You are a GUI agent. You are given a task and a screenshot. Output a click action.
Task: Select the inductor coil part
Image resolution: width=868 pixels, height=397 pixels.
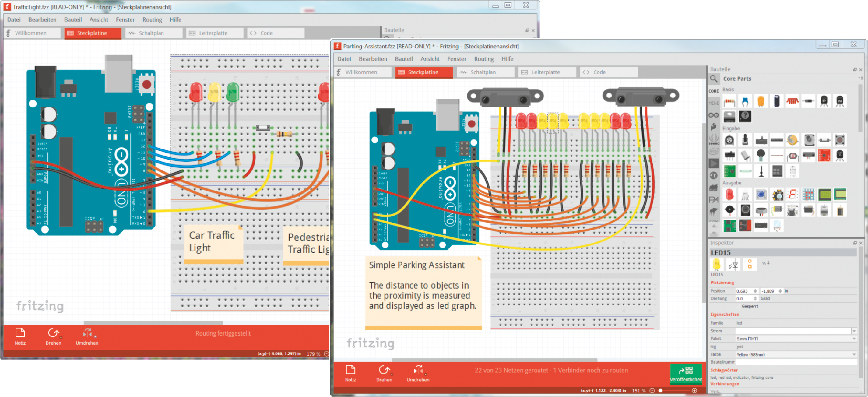[792, 101]
